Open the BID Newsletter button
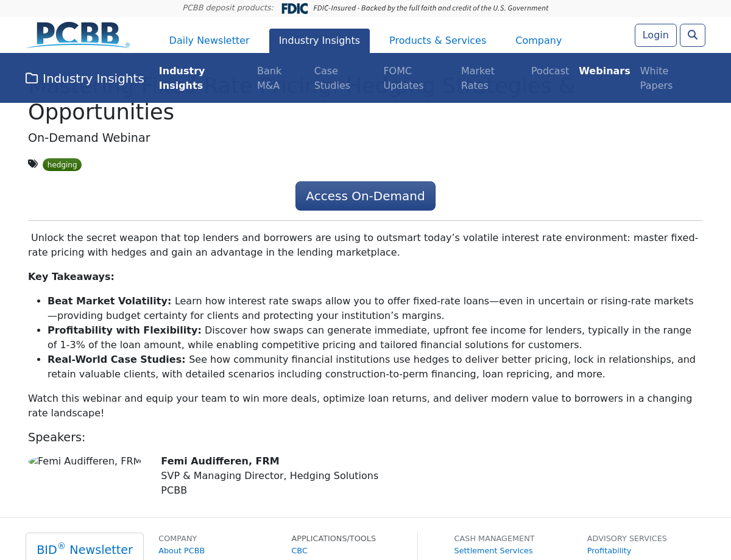The width and height of the screenshot is (731, 560). click(85, 548)
